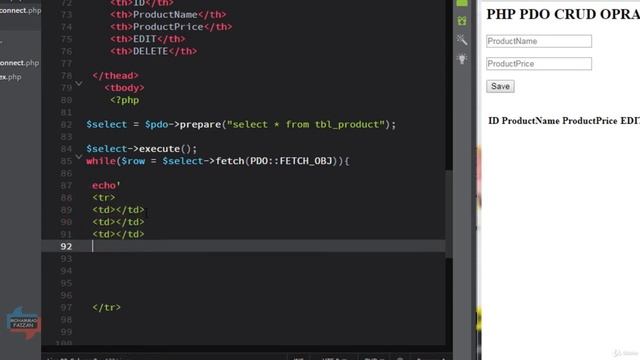Collapse the tbody code fold arrow
Screen dimensions: 640x360
click(79, 84)
